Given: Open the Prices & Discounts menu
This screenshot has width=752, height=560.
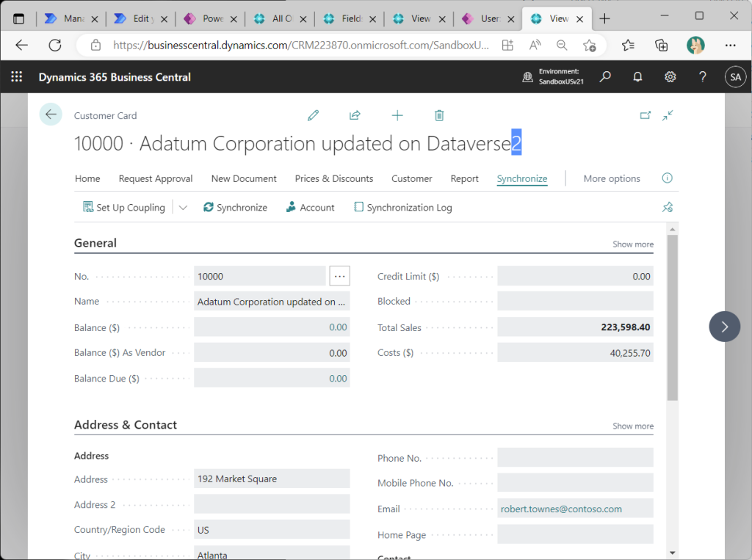Looking at the screenshot, I should click(x=334, y=178).
